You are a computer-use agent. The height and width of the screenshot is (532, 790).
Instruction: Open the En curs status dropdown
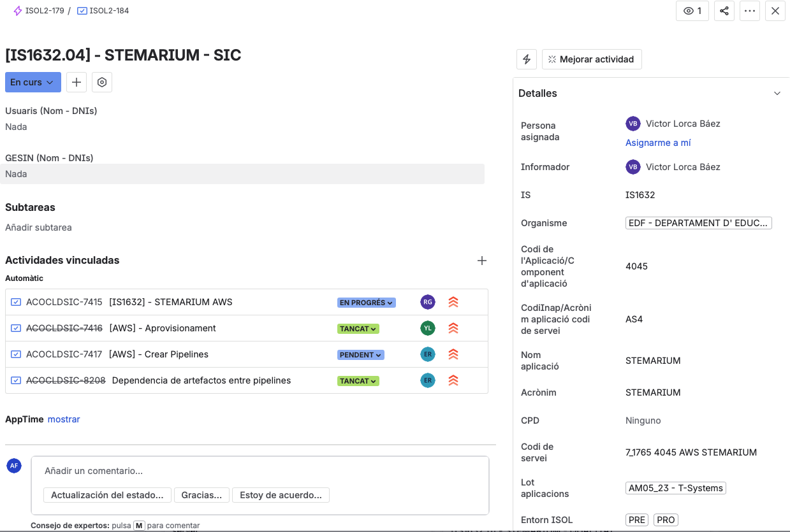coord(33,82)
